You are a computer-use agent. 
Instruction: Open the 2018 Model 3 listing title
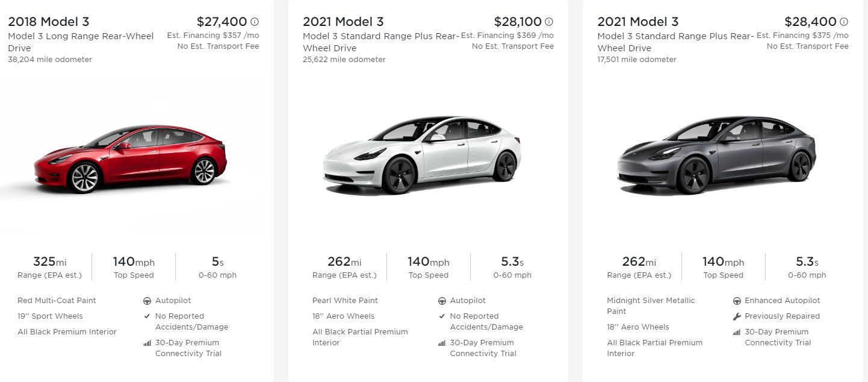pos(49,22)
